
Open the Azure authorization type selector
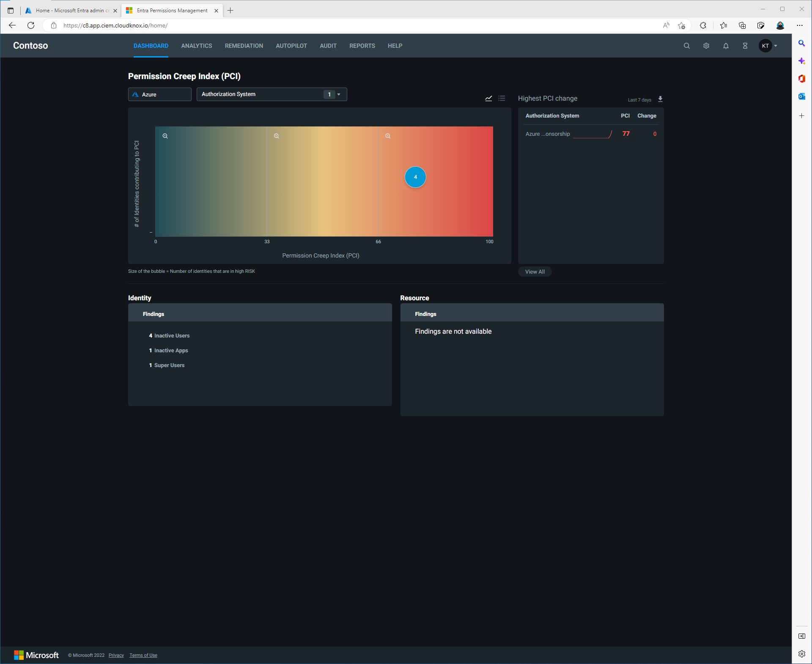click(159, 94)
